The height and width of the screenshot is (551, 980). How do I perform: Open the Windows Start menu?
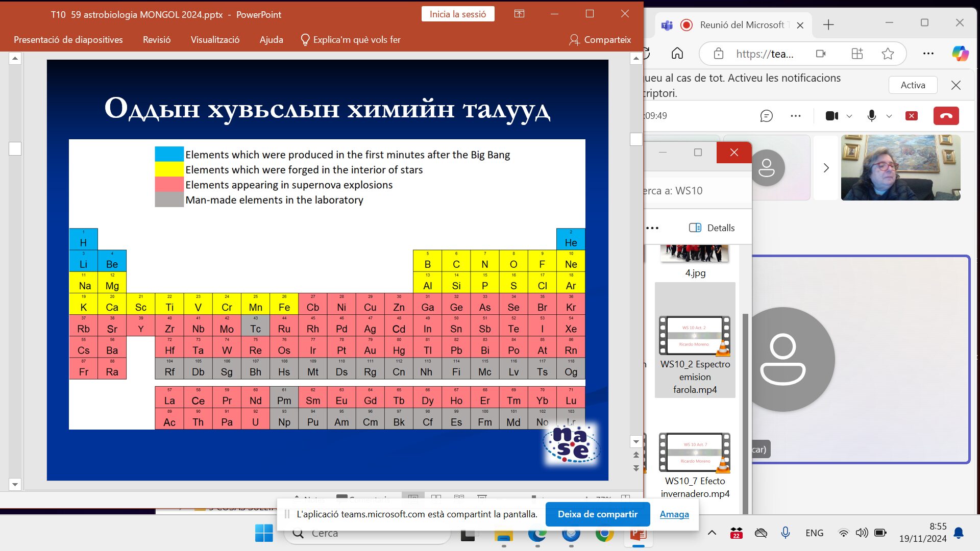264,534
